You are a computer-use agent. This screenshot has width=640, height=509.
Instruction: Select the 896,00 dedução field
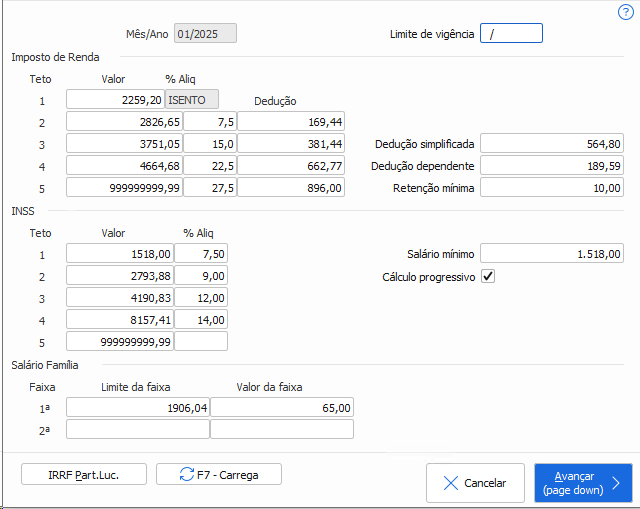coord(291,188)
